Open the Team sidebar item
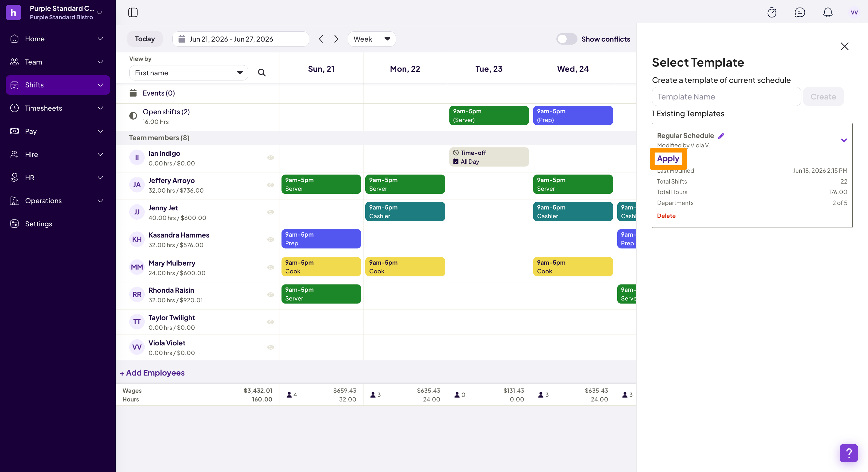This screenshot has width=868, height=472. coord(58,62)
